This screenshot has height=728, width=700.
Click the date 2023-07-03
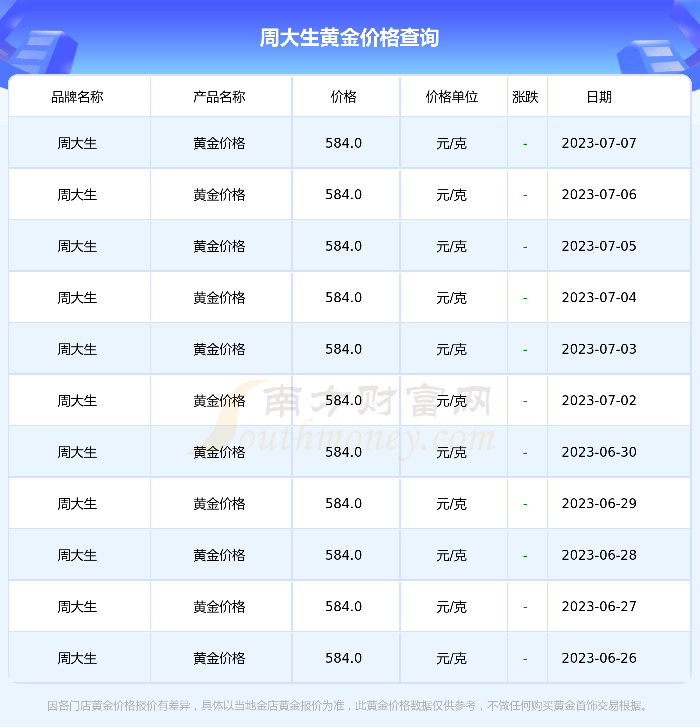599,349
